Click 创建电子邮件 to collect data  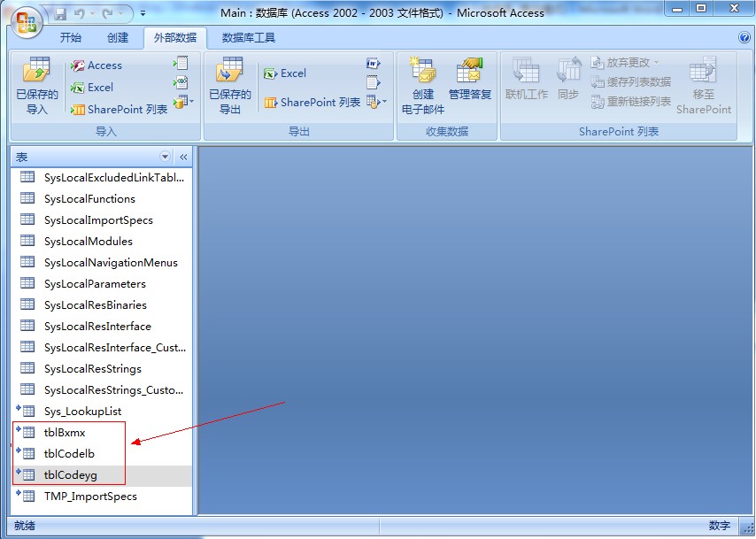click(x=423, y=85)
